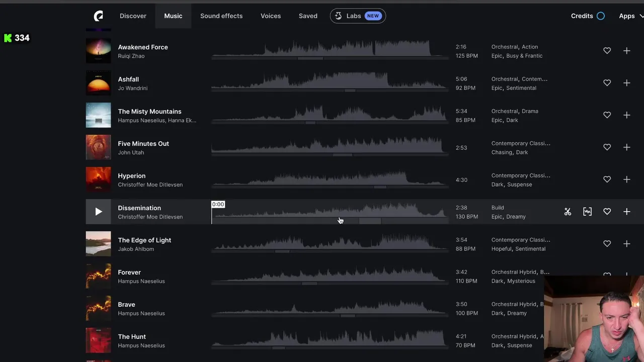The image size is (644, 362).
Task: Click the scissors icon on Dissemination
Action: 568,212
